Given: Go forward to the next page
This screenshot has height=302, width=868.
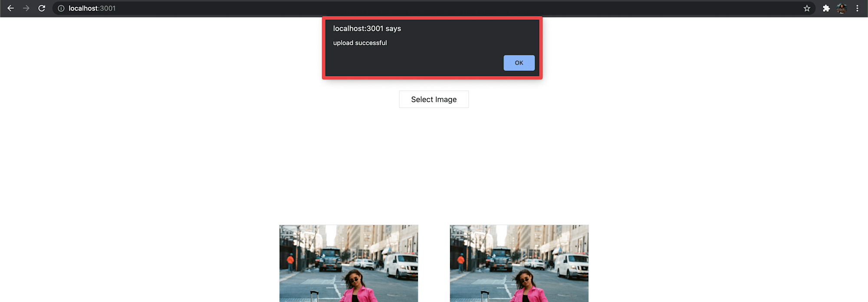Looking at the screenshot, I should pyautogui.click(x=26, y=8).
